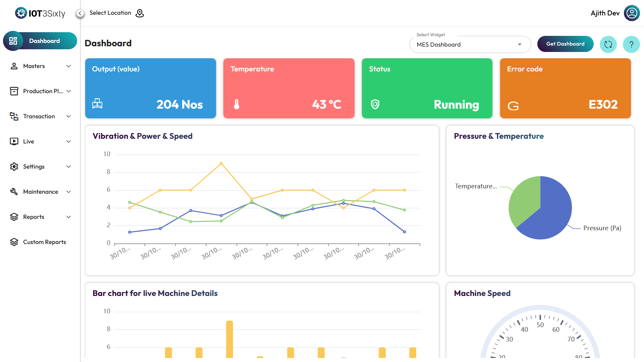Expand the Masters menu chevron
This screenshot has height=362, width=644.
(69, 66)
